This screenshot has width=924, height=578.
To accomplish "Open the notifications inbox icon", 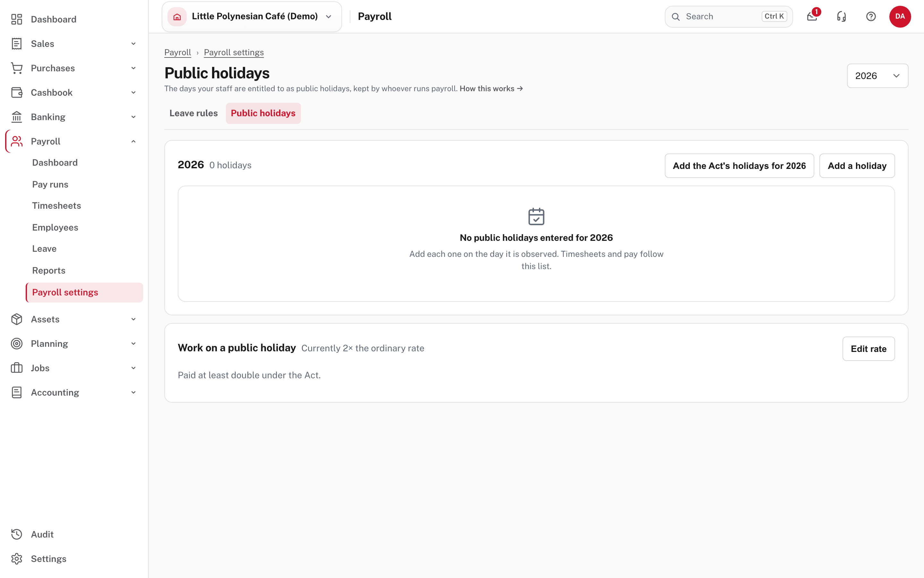I will coord(812,16).
